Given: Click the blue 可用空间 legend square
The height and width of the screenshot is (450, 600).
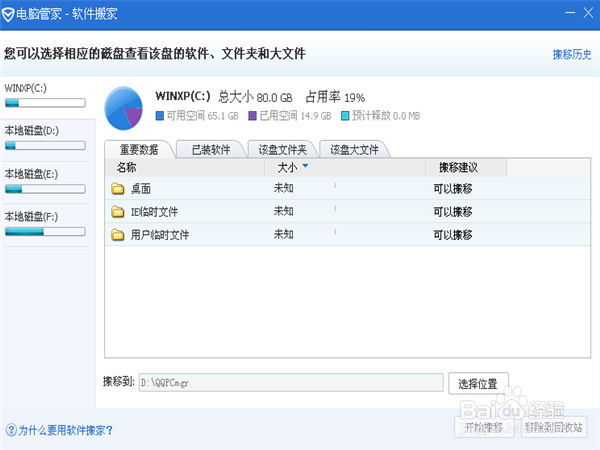Looking at the screenshot, I should pos(160,116).
